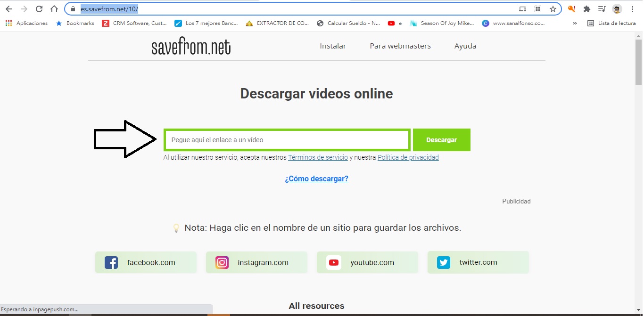Select the twitter.com site name
Viewport: 644px width, 316px height.
[479, 262]
